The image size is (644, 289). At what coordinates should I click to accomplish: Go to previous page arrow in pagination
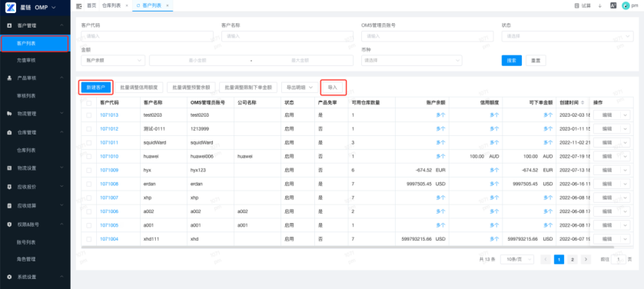pos(546,260)
